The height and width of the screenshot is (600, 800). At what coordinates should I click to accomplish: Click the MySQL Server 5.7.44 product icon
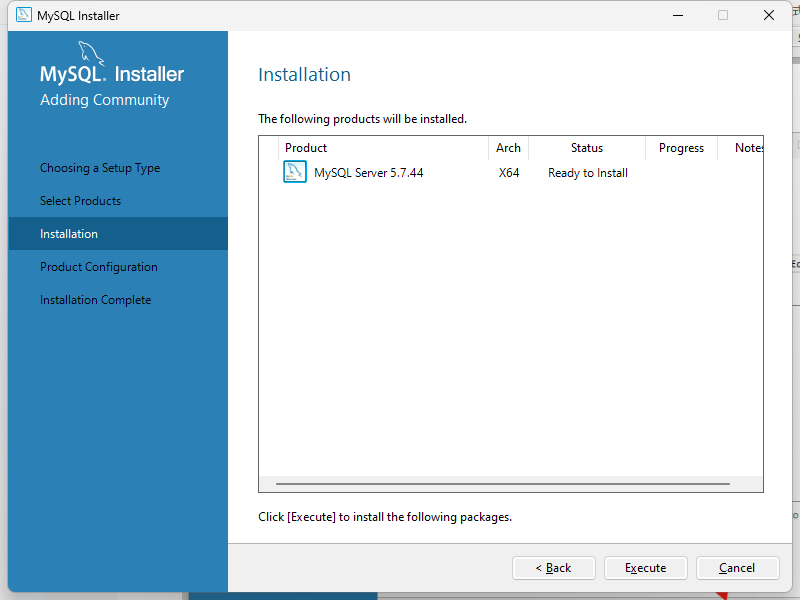click(295, 172)
